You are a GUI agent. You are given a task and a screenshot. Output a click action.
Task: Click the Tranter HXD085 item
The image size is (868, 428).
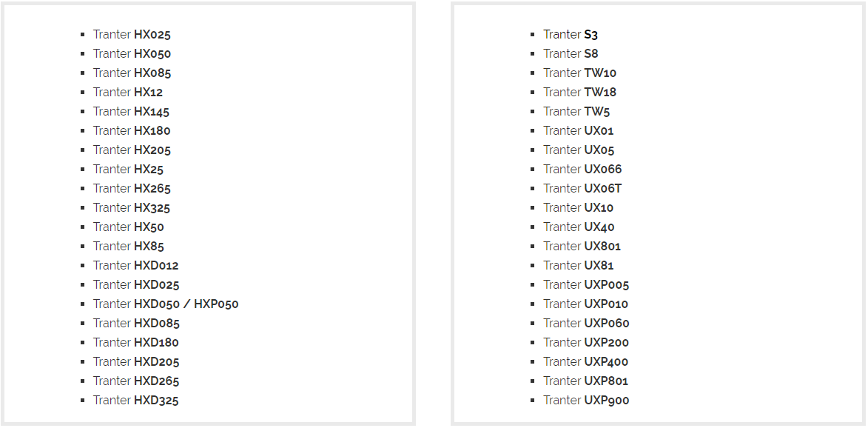[136, 323]
